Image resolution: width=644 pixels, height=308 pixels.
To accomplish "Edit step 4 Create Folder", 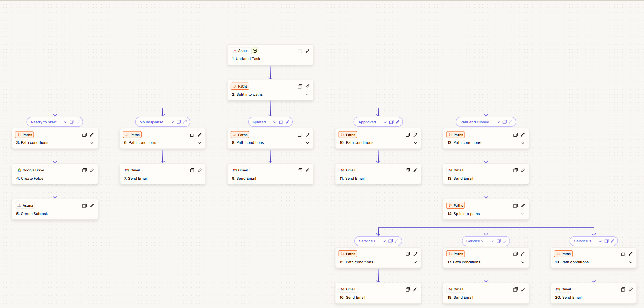I will 92,170.
